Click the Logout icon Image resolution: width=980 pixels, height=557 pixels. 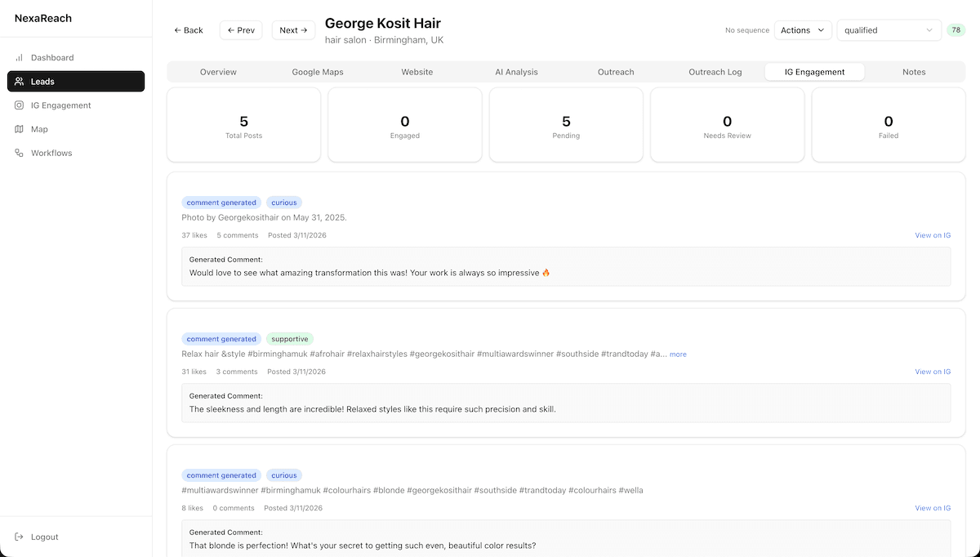tap(20, 537)
